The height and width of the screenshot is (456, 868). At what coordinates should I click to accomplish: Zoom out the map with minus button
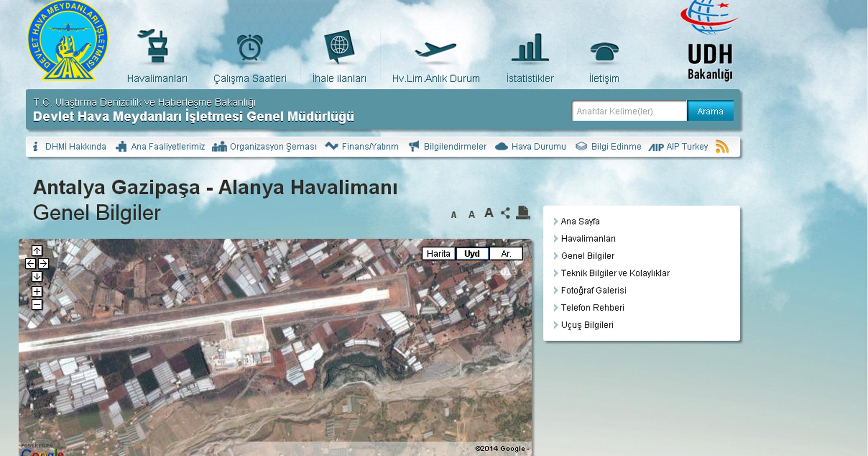[x=37, y=304]
